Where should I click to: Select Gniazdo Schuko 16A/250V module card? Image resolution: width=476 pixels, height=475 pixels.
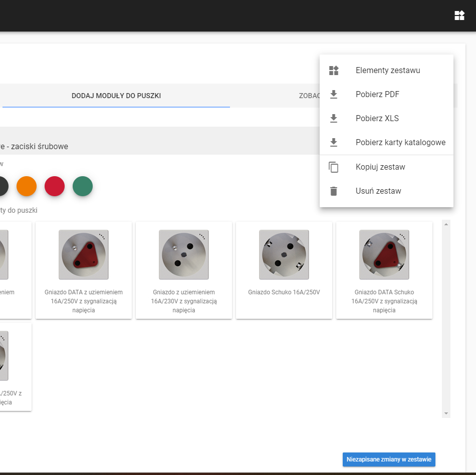pos(284,270)
